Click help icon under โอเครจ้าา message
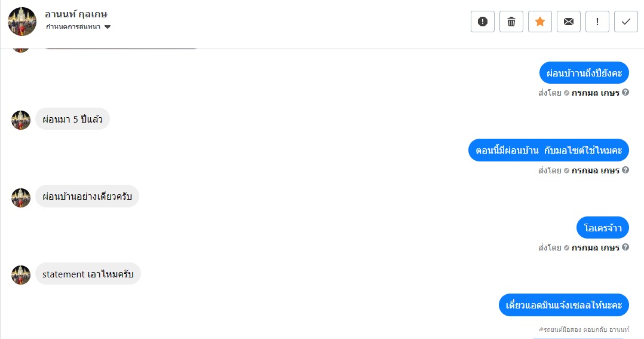 coord(625,247)
